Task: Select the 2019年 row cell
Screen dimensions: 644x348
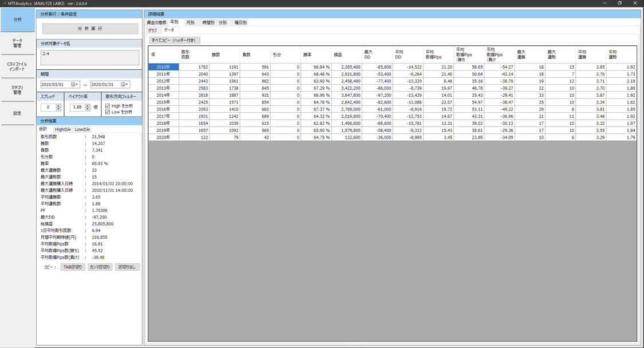Action: click(164, 130)
